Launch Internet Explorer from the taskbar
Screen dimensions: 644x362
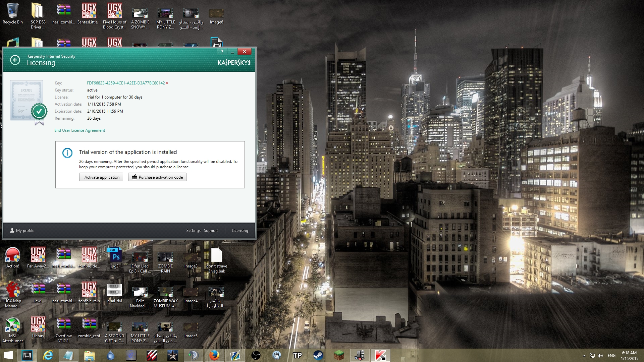coord(48,355)
